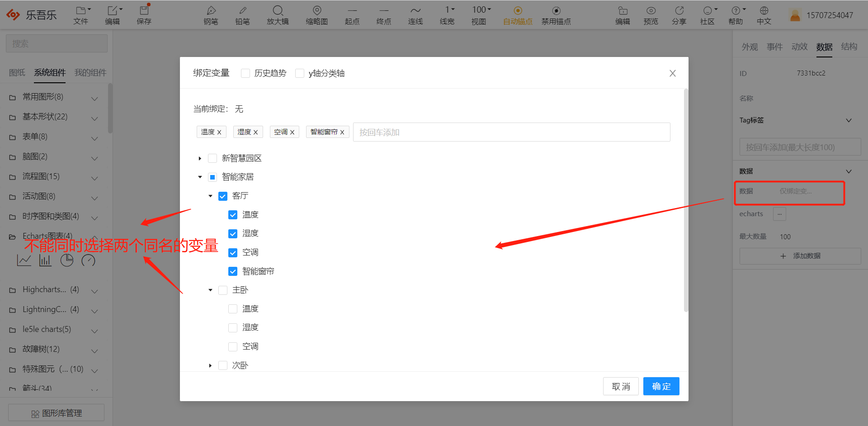Open 图形库管理 at sidebar bottom

tap(56, 412)
